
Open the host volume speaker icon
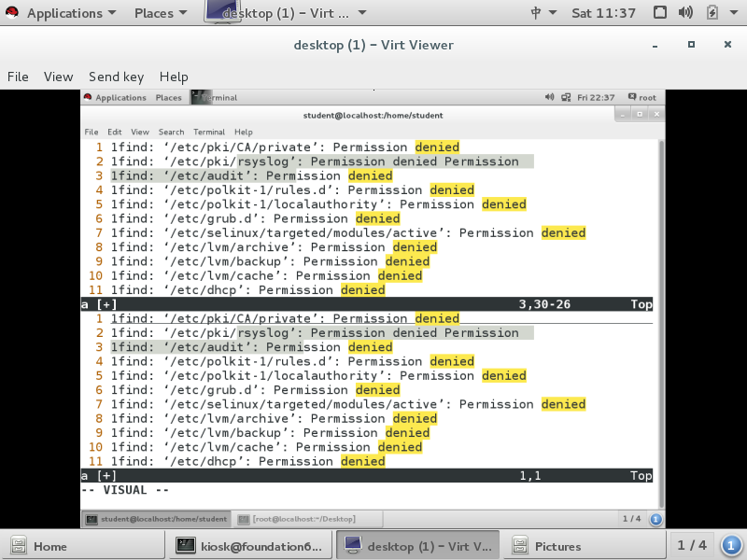pyautogui.click(x=685, y=12)
